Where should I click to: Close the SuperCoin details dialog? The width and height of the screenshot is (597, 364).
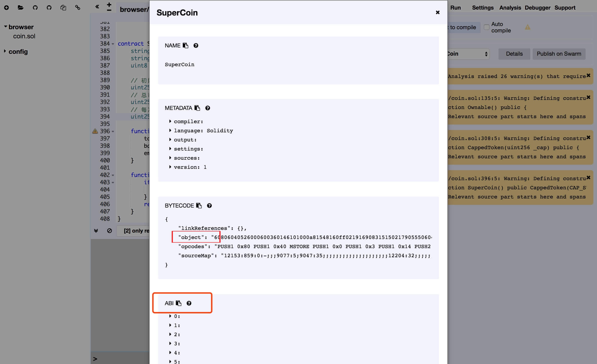(438, 12)
